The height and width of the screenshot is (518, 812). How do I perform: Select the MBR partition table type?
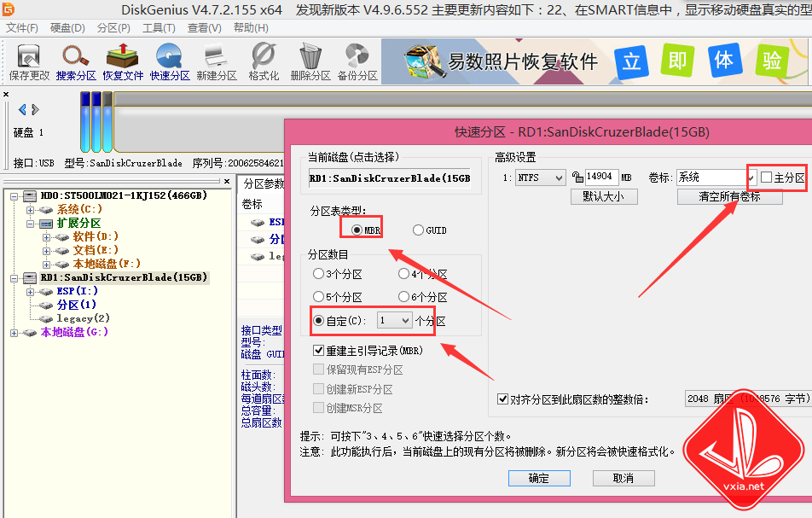point(357,230)
